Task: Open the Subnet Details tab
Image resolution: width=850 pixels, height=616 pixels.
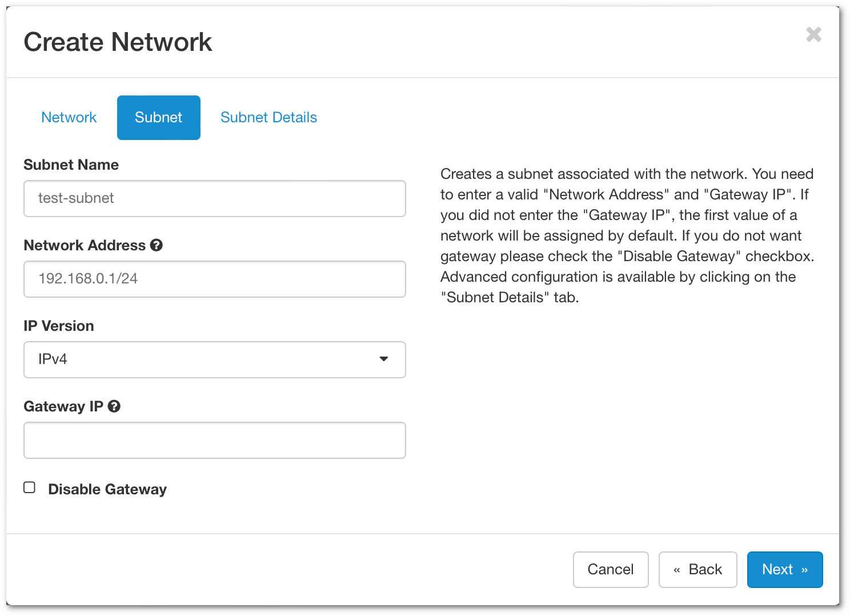Action: (x=268, y=117)
